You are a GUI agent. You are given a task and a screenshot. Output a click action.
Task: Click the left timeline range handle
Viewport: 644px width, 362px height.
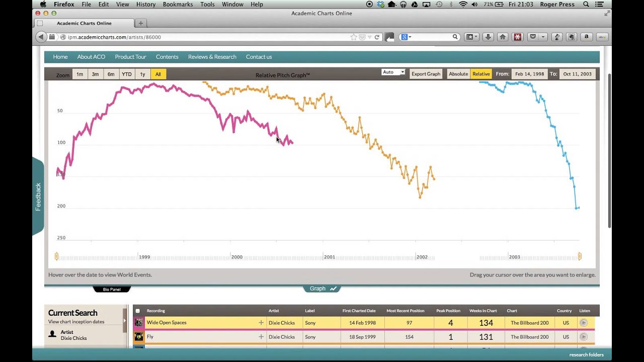click(56, 256)
